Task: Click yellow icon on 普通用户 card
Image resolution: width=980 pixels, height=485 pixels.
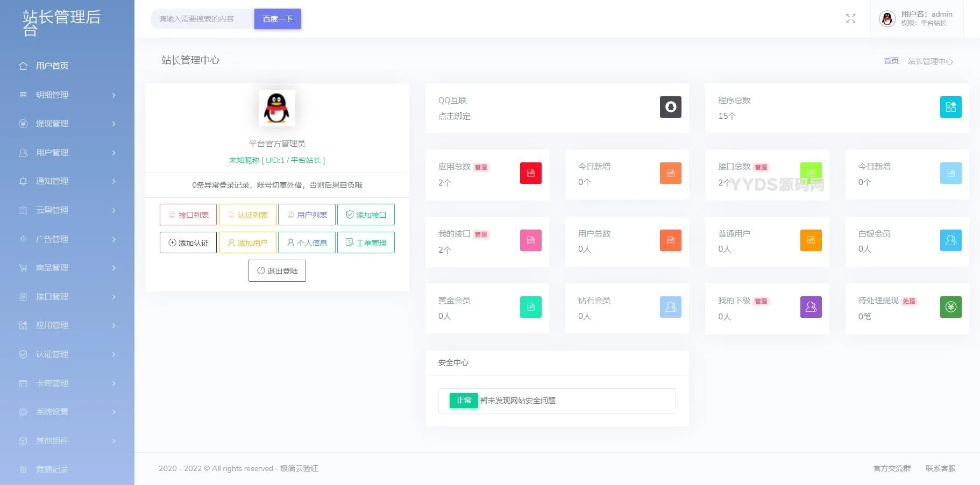Action: pos(811,240)
